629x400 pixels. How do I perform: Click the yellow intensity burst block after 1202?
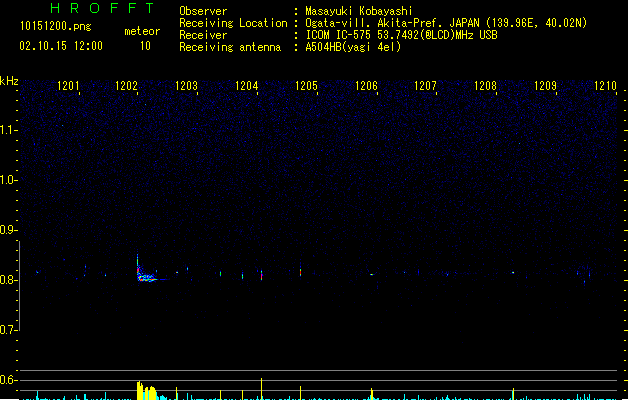click(146, 391)
